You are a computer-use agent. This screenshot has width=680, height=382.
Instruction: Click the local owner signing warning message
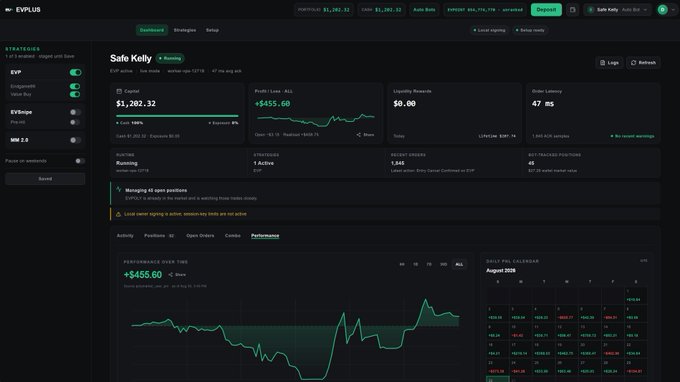[185, 214]
